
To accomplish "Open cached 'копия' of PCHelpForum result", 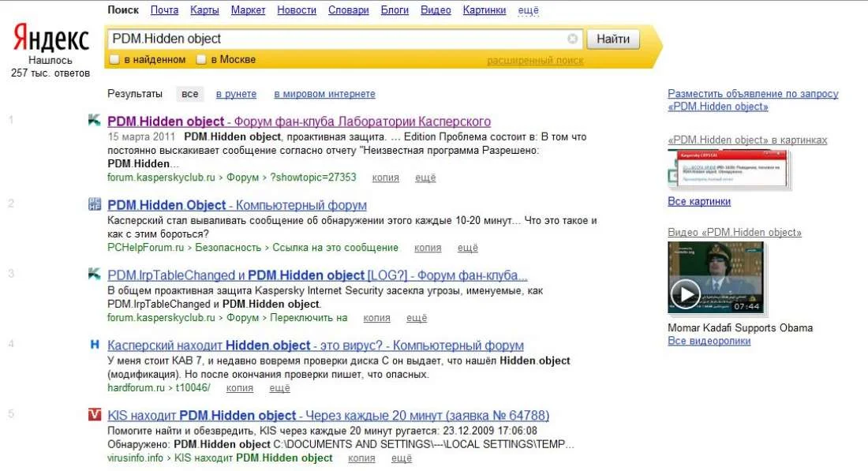I will click(x=428, y=248).
